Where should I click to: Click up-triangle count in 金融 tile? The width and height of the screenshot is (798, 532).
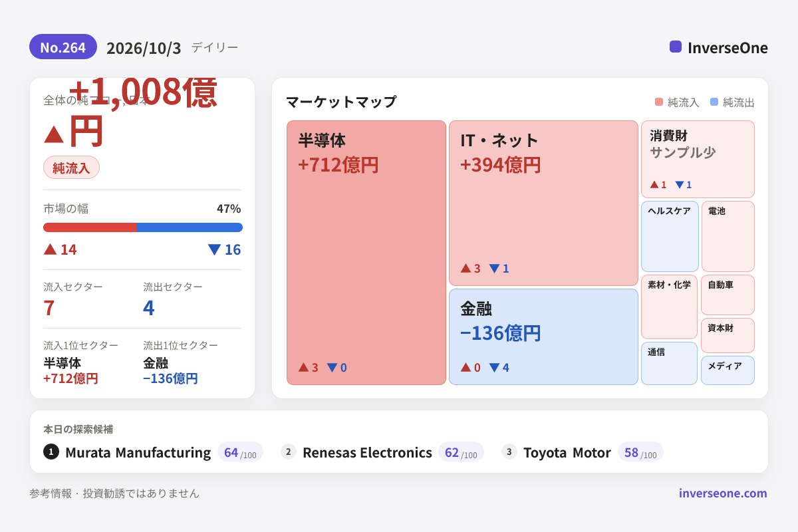click(470, 367)
